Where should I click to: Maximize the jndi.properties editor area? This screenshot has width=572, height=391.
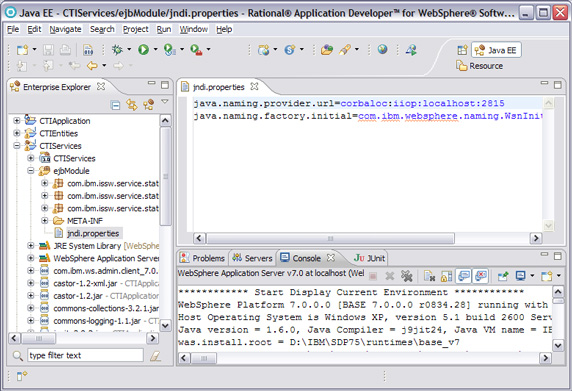point(557,85)
